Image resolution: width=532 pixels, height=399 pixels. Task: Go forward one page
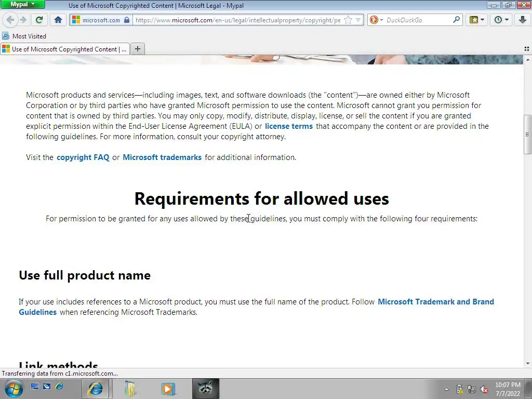(x=23, y=20)
